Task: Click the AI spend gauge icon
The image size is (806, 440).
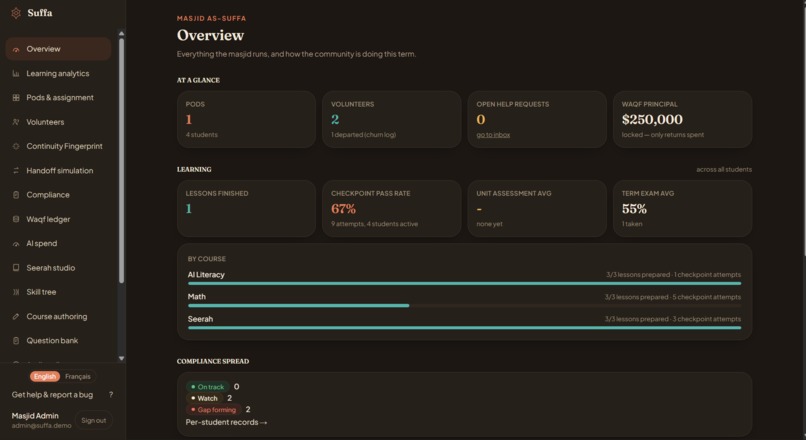Action: [x=16, y=244]
